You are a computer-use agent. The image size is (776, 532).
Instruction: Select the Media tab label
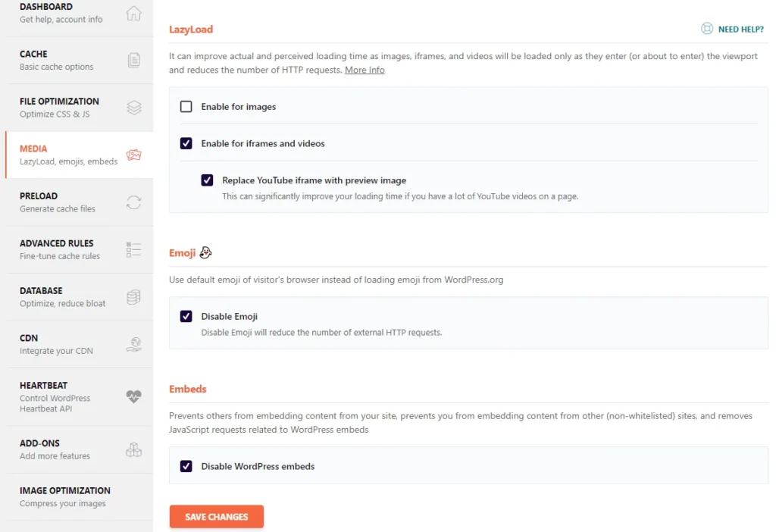coord(33,149)
